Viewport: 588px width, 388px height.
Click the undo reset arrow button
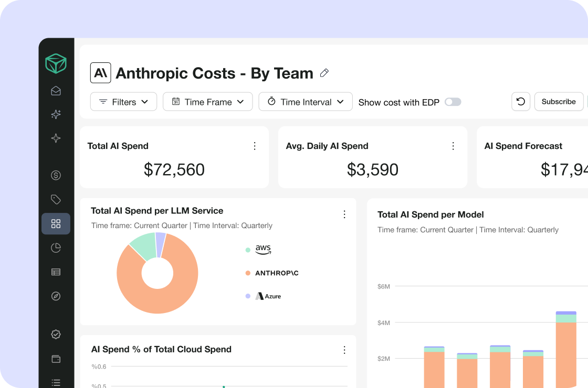coord(520,102)
